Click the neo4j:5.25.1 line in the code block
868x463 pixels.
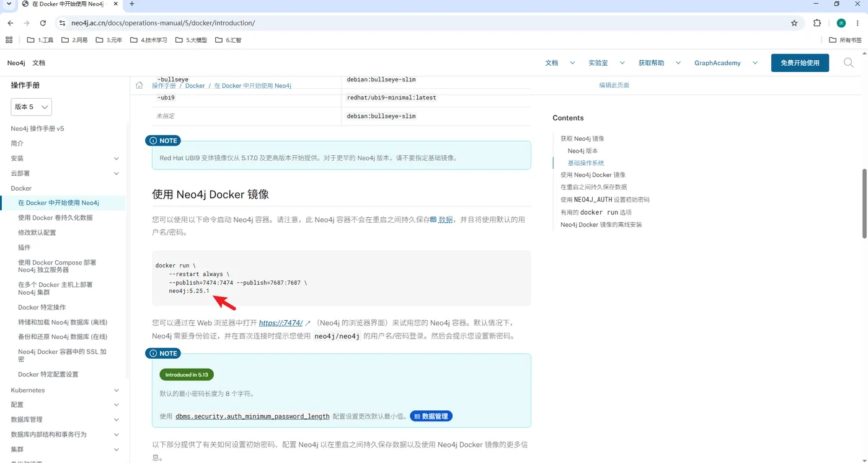[189, 291]
